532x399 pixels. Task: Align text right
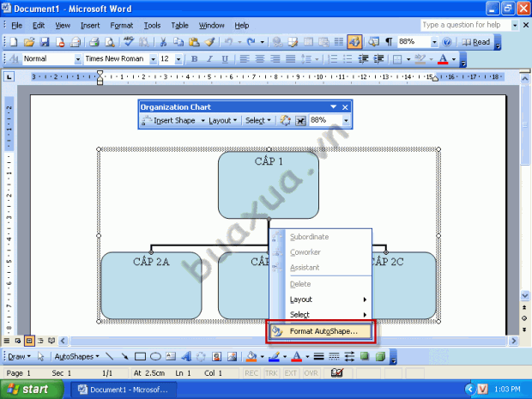pos(275,59)
